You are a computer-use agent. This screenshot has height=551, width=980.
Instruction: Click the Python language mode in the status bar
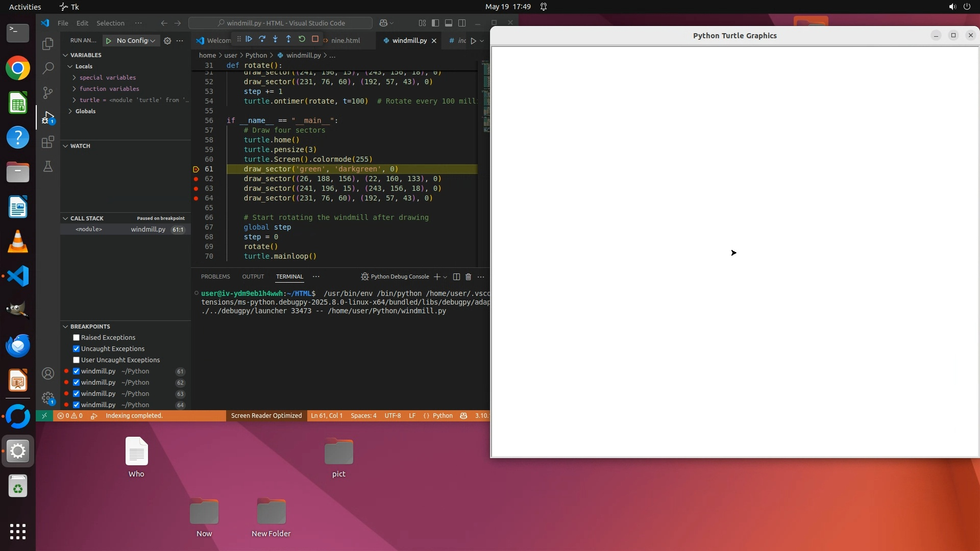(x=442, y=416)
